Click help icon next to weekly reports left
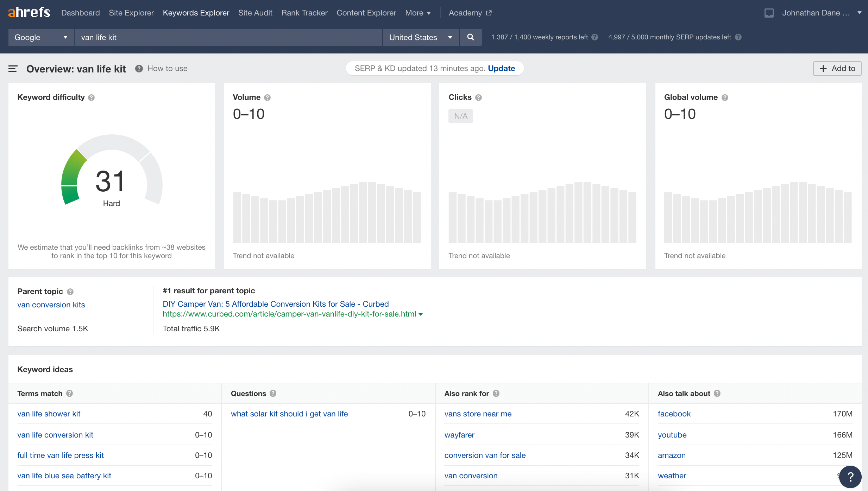The image size is (868, 491). [595, 37]
